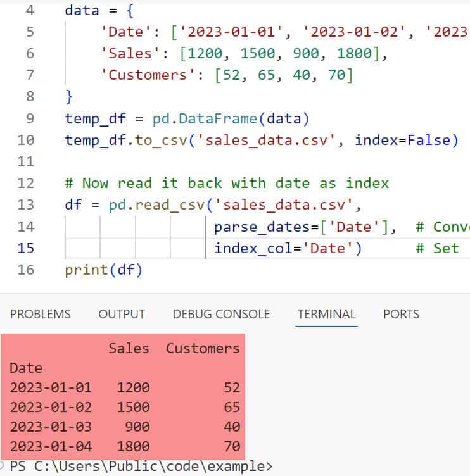
Task: Click line number 13 in the gutter
Action: click(26, 204)
